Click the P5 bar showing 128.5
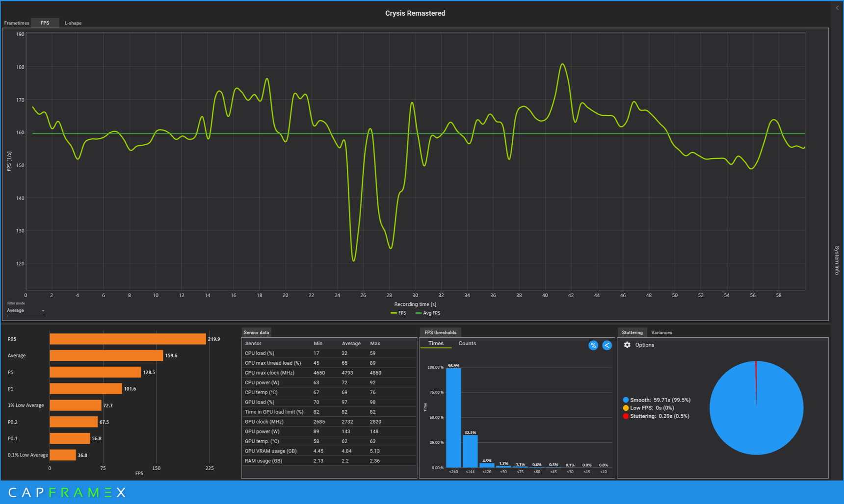Viewport: 844px width, 504px height. (x=95, y=372)
